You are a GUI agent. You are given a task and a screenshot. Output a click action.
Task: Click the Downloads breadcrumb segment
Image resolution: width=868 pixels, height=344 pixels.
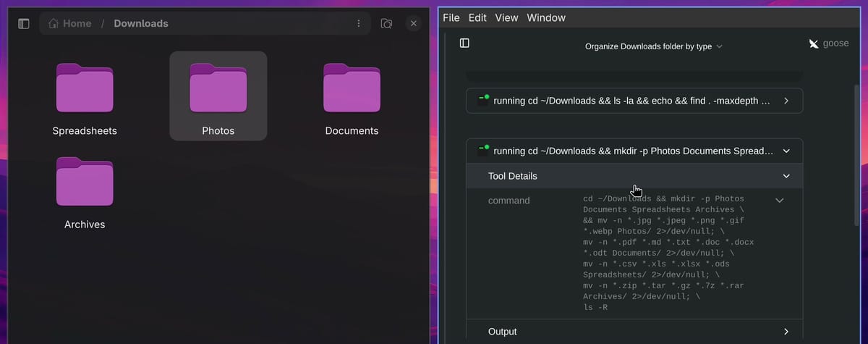(x=141, y=23)
